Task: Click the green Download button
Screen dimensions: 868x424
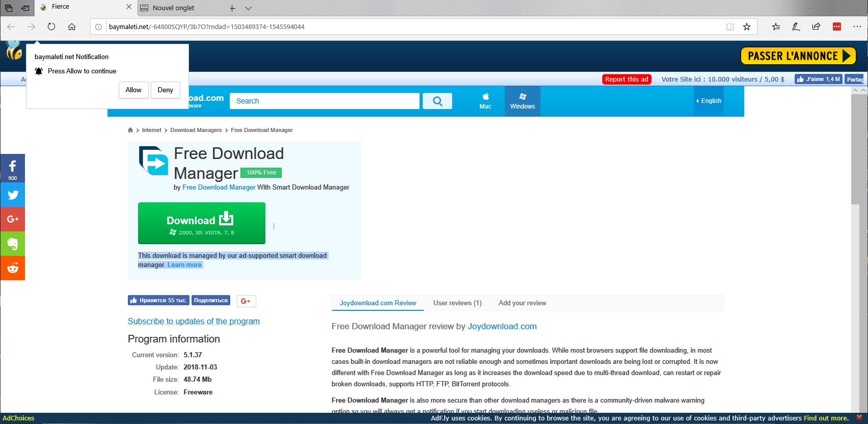Action: click(x=202, y=223)
